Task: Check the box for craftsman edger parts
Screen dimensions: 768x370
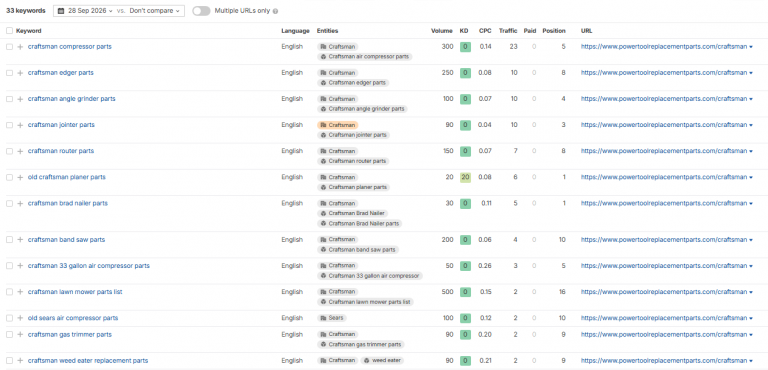Action: coord(9,73)
